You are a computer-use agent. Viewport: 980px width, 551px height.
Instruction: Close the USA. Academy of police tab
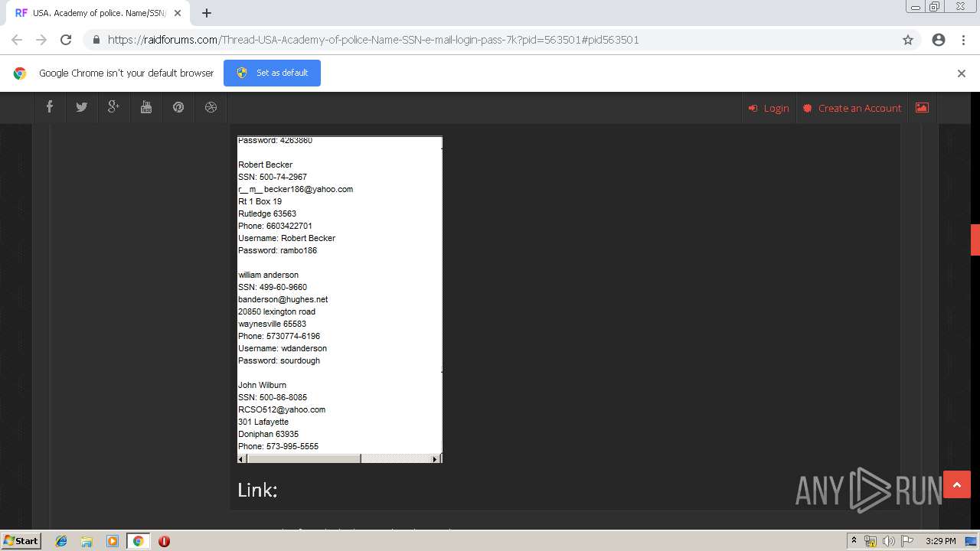178,13
